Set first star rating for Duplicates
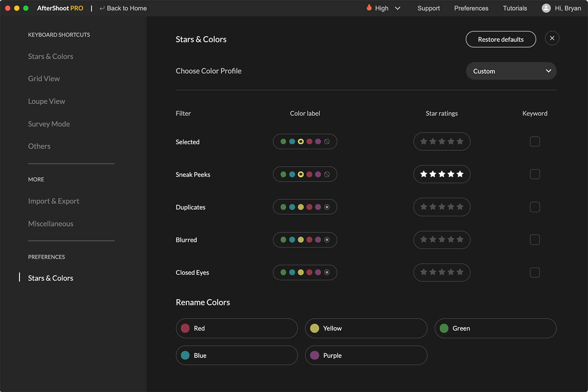Viewport: 588px width, 392px height. point(424,207)
